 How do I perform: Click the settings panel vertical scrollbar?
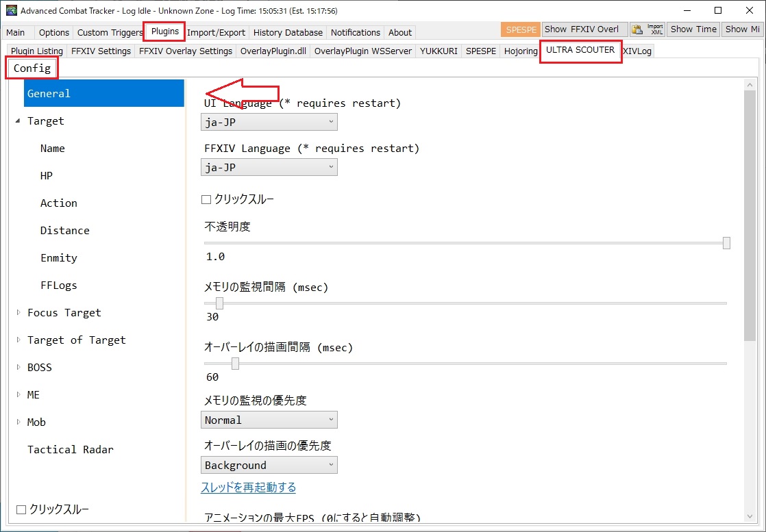pos(750,216)
